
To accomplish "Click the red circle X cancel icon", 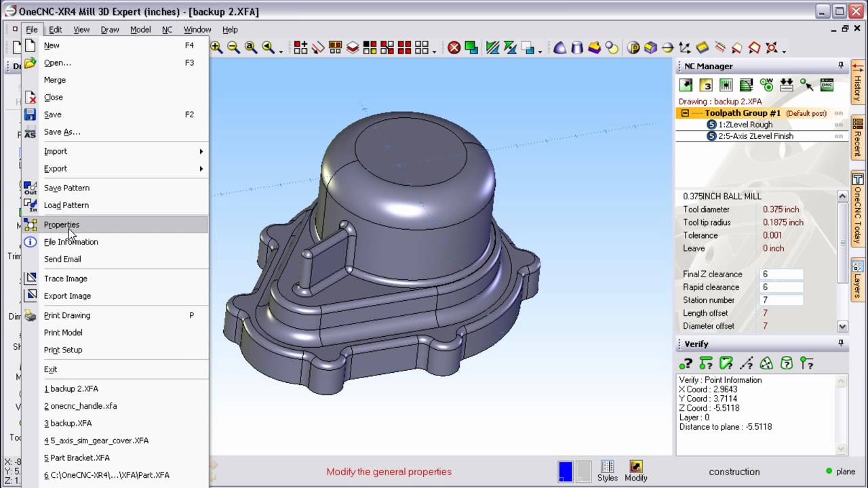I will pos(454,47).
